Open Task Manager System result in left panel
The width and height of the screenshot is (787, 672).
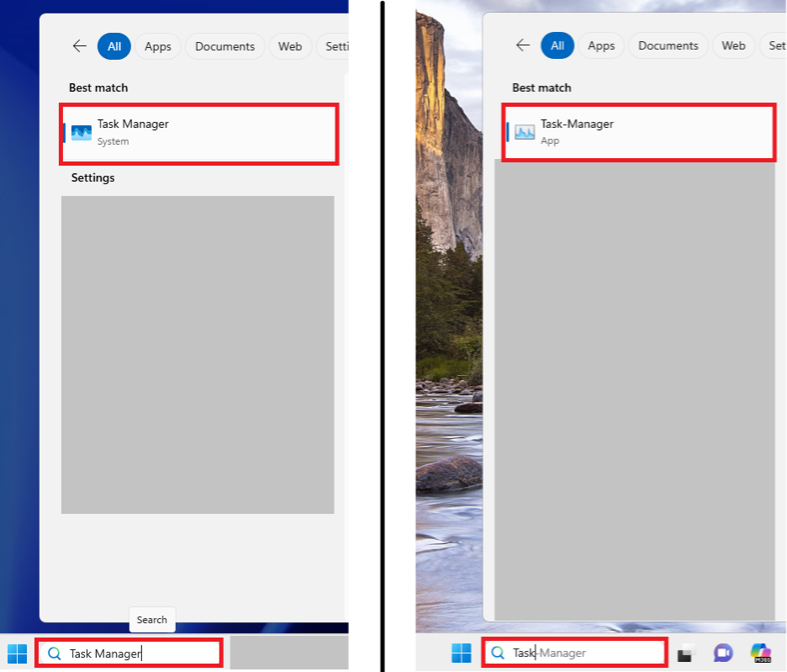199,134
